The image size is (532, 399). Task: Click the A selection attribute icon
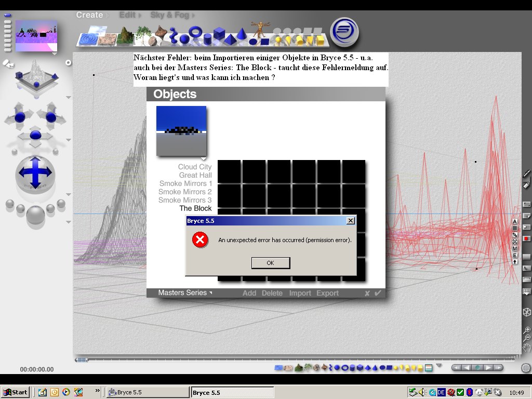pyautogui.click(x=515, y=221)
